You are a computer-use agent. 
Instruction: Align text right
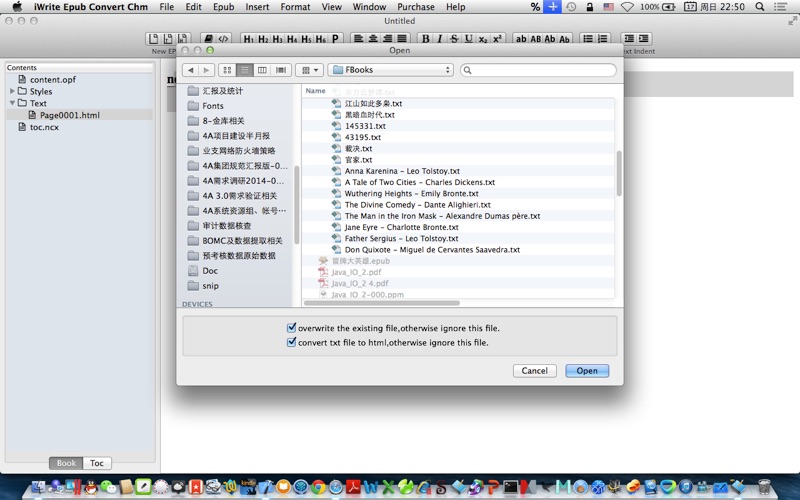[x=388, y=39]
